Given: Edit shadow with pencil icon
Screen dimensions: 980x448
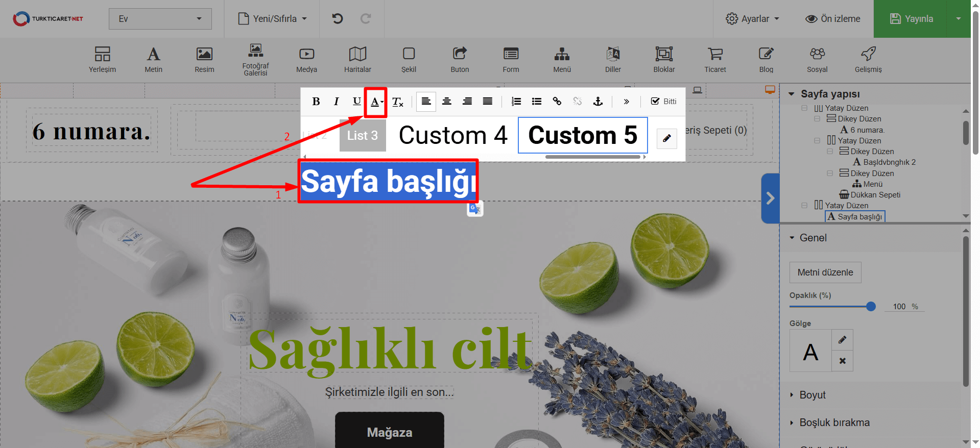Looking at the screenshot, I should [x=842, y=340].
